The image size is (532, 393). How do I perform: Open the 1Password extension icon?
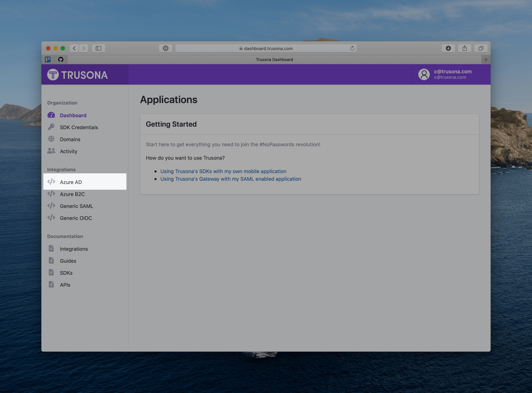pos(166,48)
